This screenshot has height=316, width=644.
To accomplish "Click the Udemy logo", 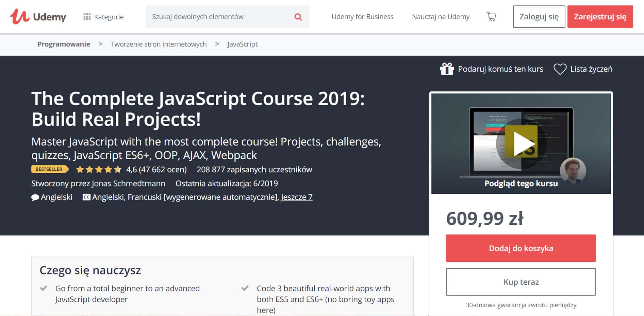I will tap(38, 16).
